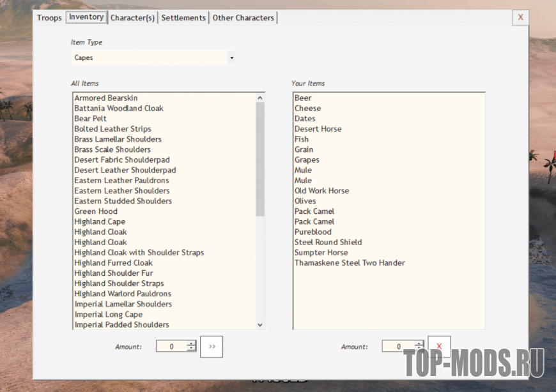Choose Steel Round Shield in Your Items

[328, 243]
